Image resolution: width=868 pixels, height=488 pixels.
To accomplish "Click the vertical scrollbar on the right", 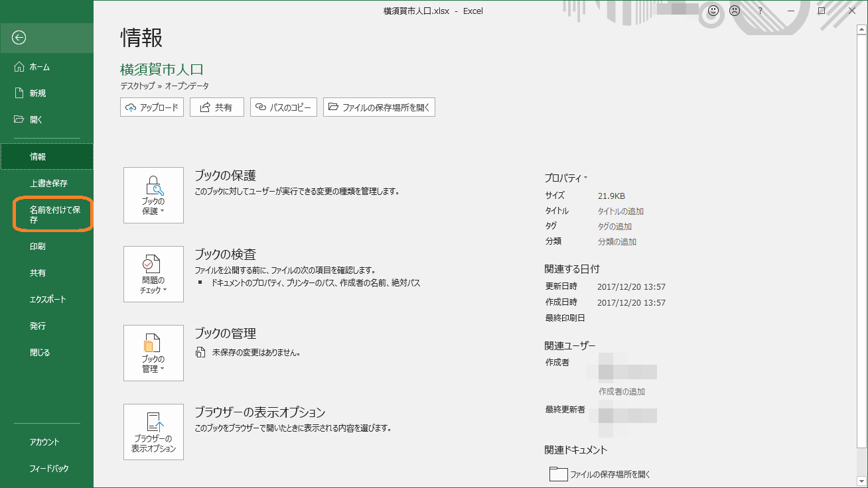I will coord(861,252).
